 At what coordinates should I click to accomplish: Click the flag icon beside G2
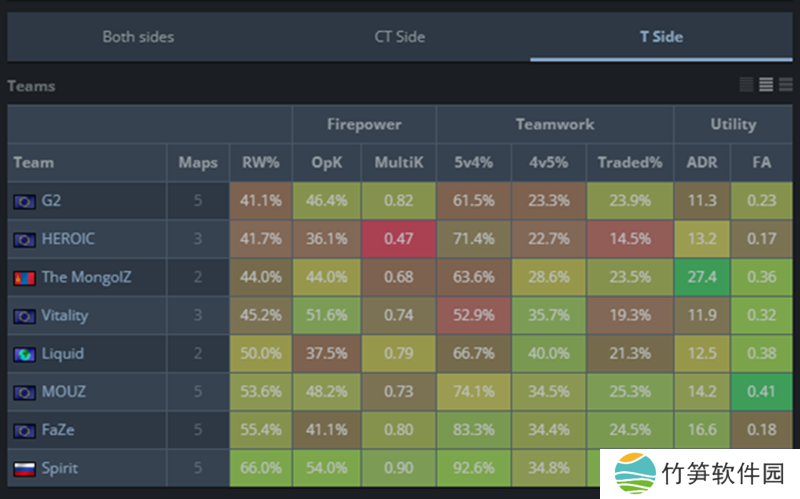(23, 201)
